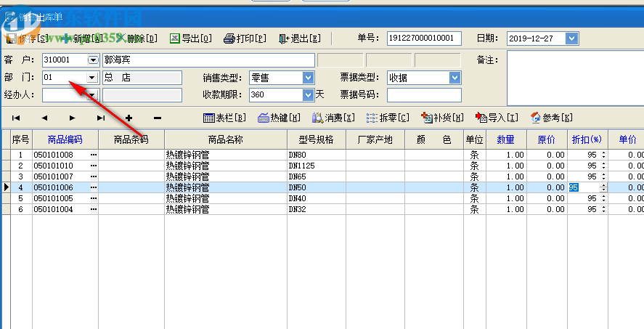Go to last record arrow

[x=101, y=118]
